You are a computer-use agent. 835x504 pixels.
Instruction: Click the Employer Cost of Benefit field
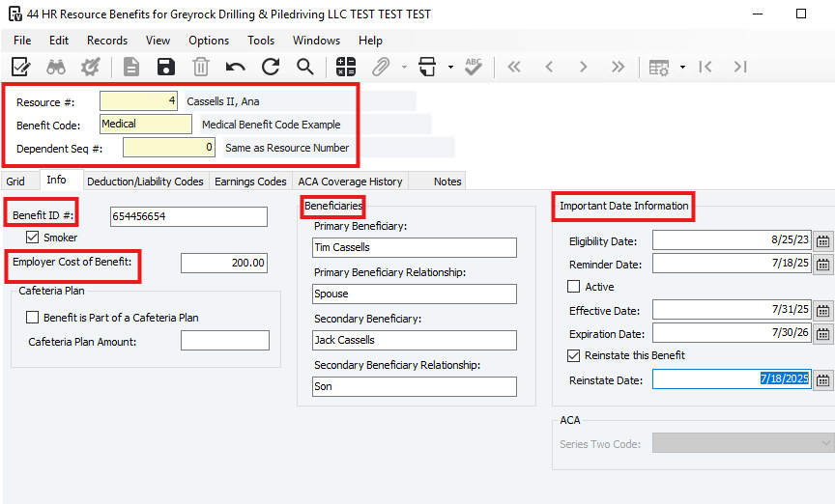tap(223, 263)
